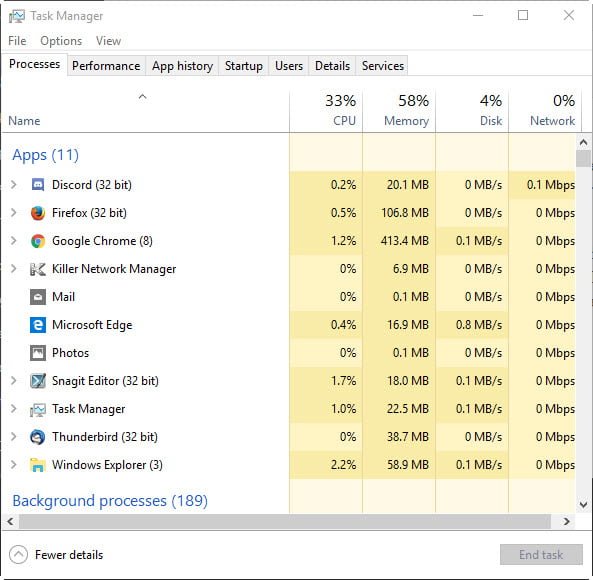Viewport: 593px width, 580px height.
Task: Switch to the Services tab
Action: 383,66
